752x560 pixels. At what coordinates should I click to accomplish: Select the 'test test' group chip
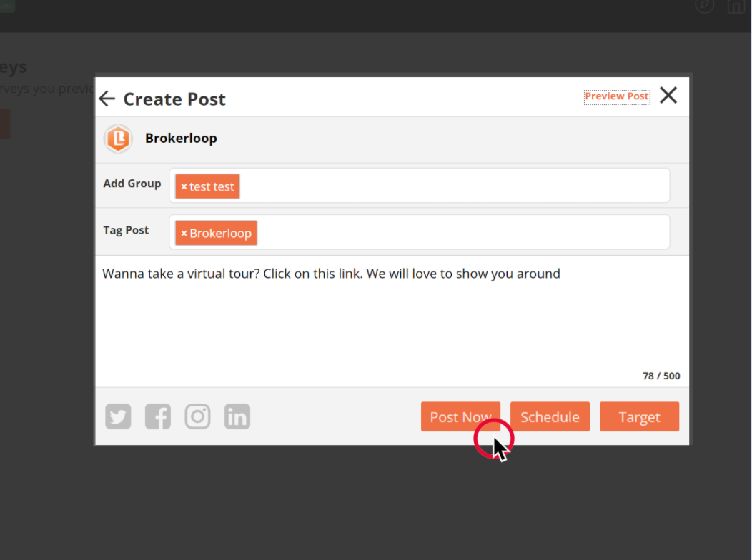click(208, 186)
